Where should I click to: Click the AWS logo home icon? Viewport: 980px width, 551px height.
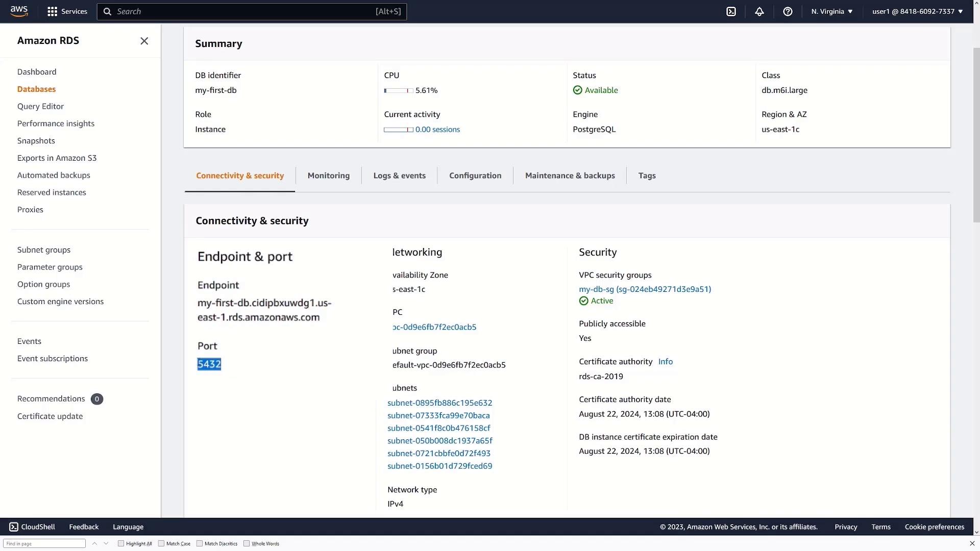coord(19,11)
